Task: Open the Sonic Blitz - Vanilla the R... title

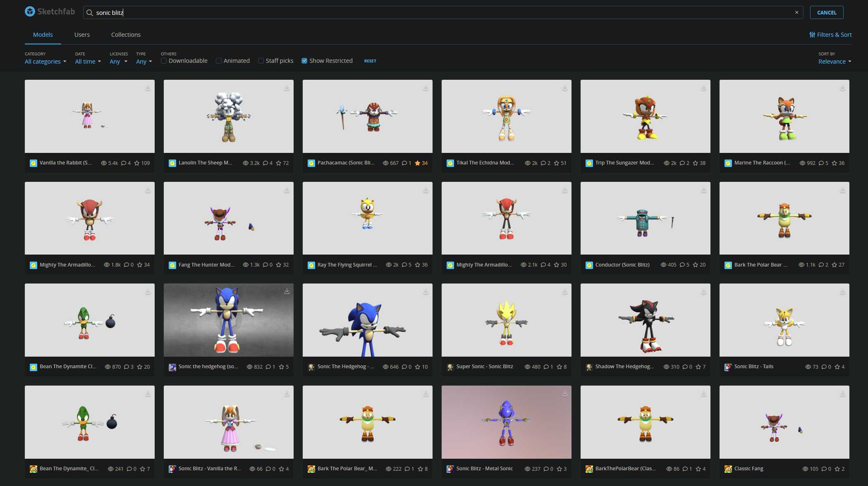Action: (x=210, y=469)
